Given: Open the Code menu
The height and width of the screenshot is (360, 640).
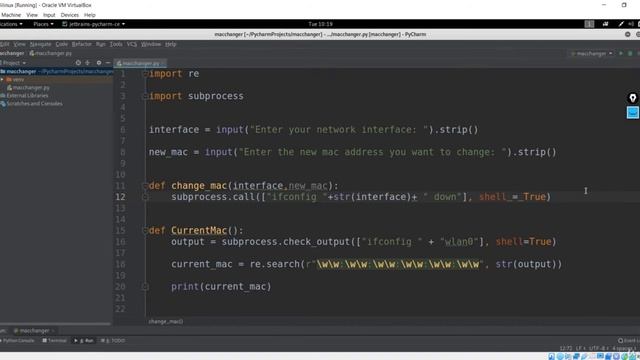Looking at the screenshot, I should 62,44.
